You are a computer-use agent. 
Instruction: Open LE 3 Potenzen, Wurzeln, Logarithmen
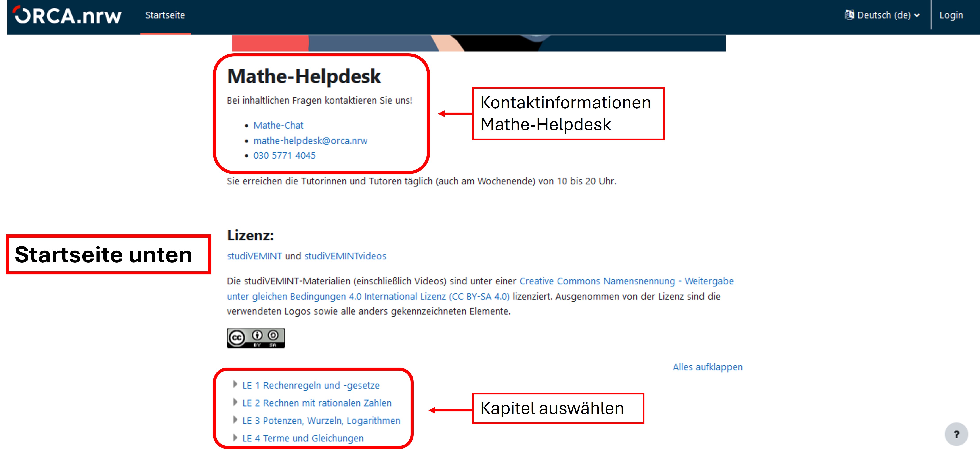[321, 420]
